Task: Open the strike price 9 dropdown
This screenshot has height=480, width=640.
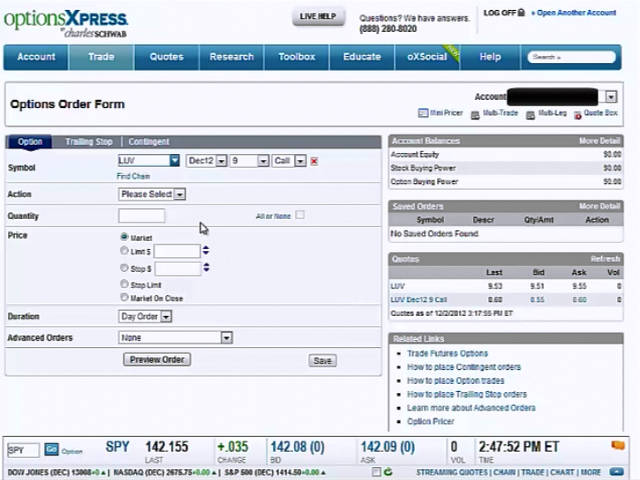Action: (x=263, y=161)
